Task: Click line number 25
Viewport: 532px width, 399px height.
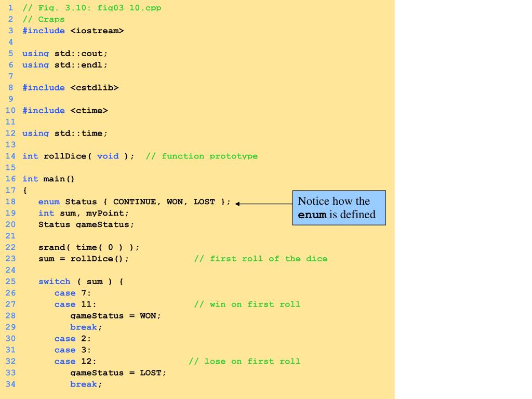Action: point(10,282)
